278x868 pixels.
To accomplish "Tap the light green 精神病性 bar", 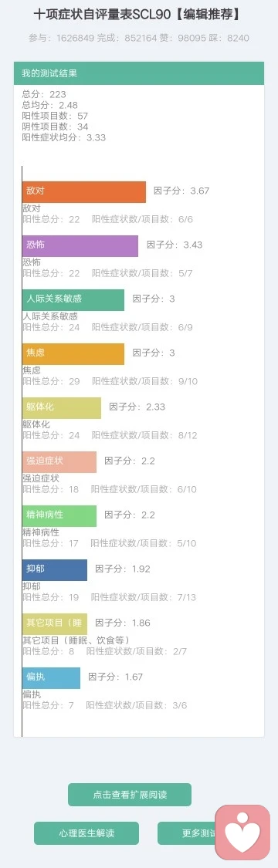I will pos(59,515).
